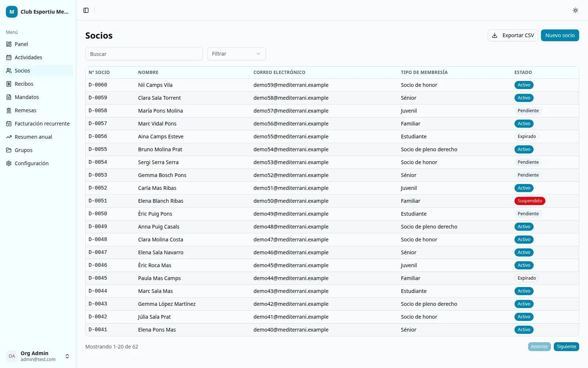Click the ESTADO column header
588x368 pixels.
[523, 72]
